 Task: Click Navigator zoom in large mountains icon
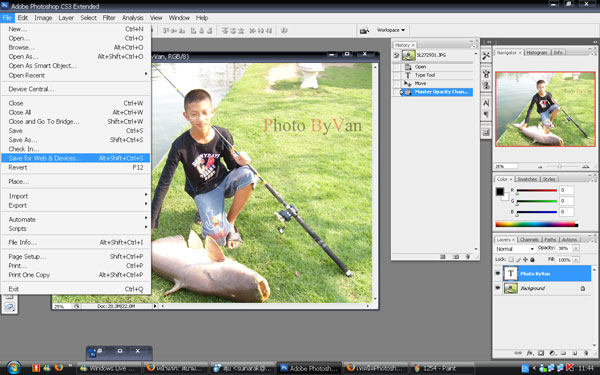point(585,166)
